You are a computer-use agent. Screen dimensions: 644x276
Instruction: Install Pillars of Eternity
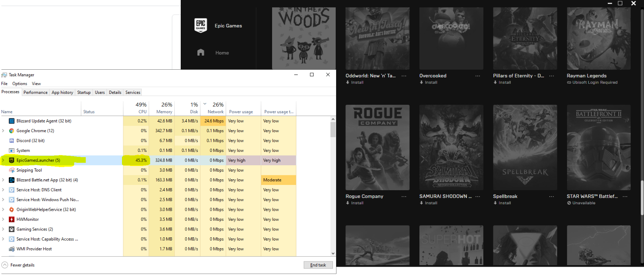pos(502,82)
